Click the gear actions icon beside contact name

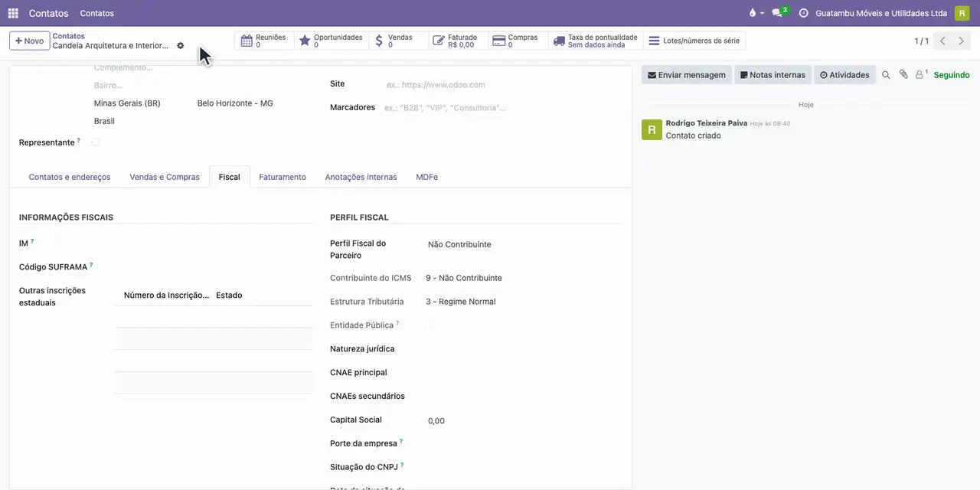tap(181, 46)
